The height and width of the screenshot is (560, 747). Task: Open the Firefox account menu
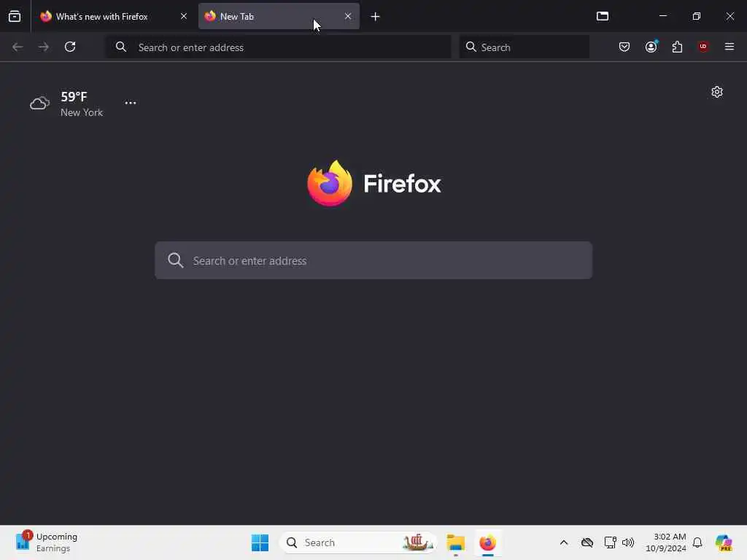click(x=651, y=47)
